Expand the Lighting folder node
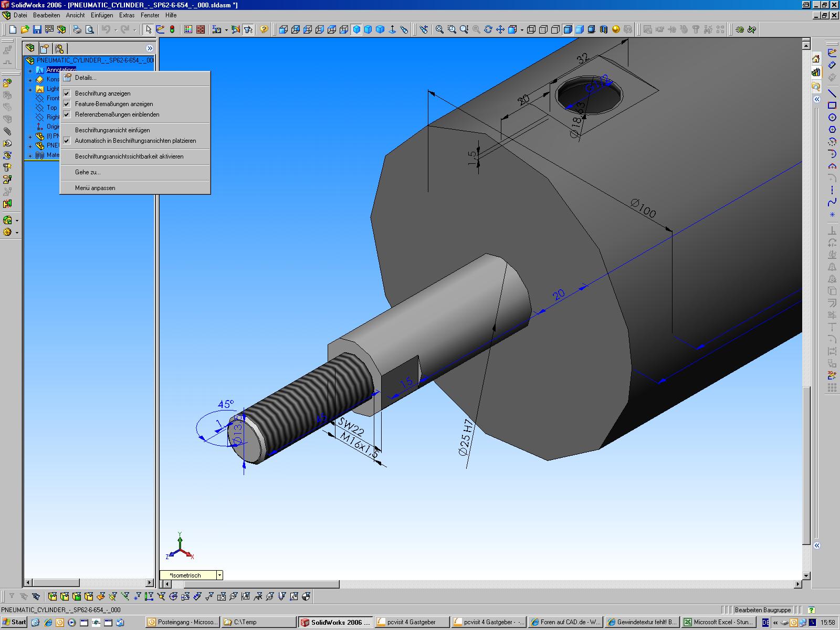This screenshot has width=840, height=630. click(x=30, y=89)
